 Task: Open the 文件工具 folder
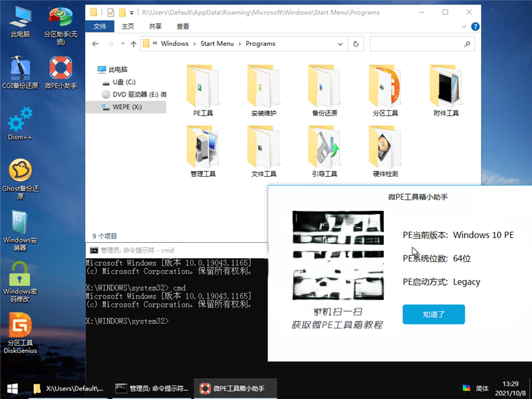pos(263,152)
